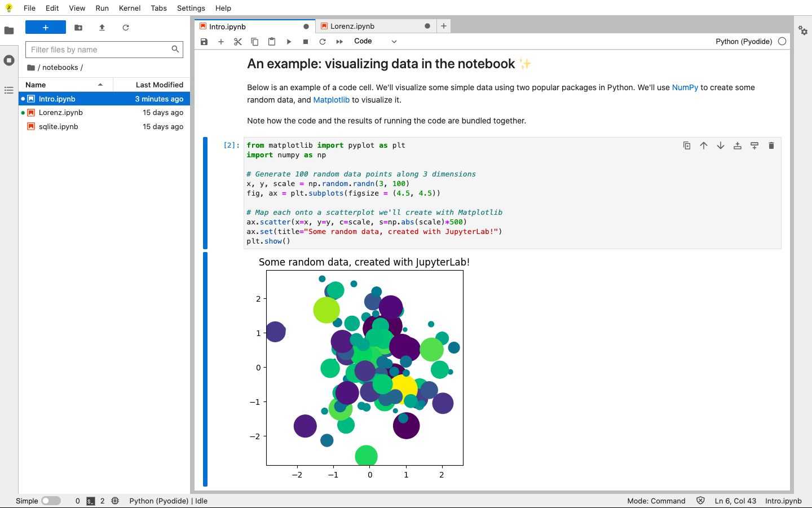Open the running terminals and kernels sidebar
This screenshot has width=812, height=508.
(x=9, y=60)
